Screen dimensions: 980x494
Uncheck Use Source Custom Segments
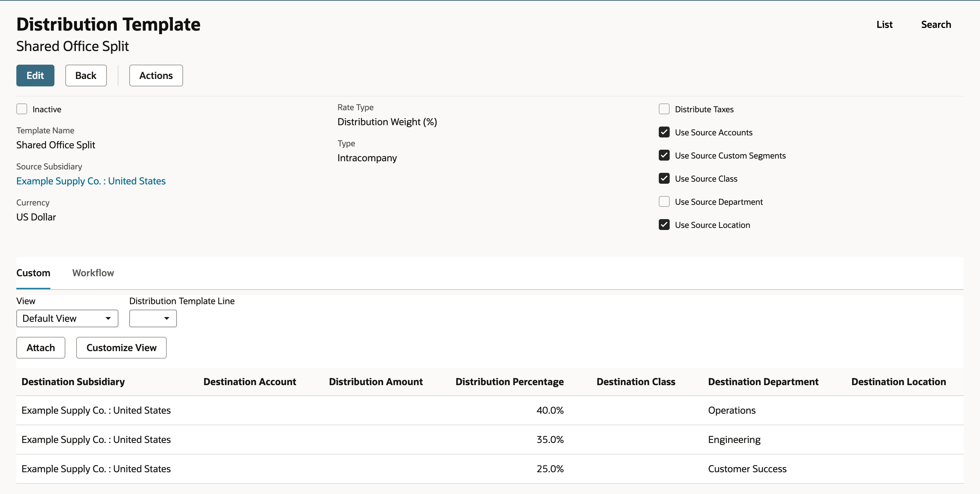click(x=664, y=155)
